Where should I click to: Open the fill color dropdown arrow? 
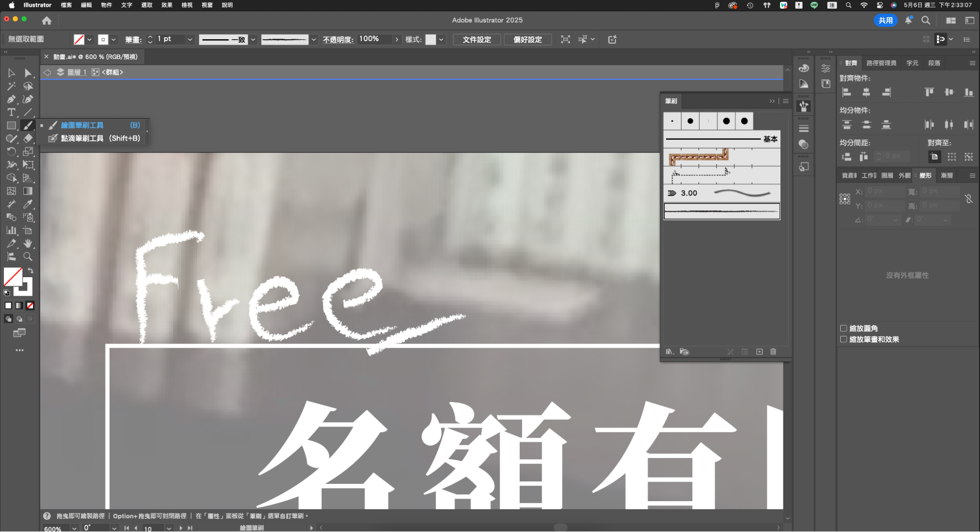90,40
